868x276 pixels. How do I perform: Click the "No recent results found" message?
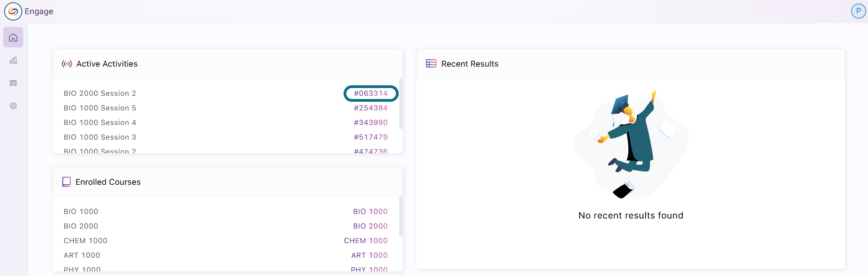(x=631, y=215)
